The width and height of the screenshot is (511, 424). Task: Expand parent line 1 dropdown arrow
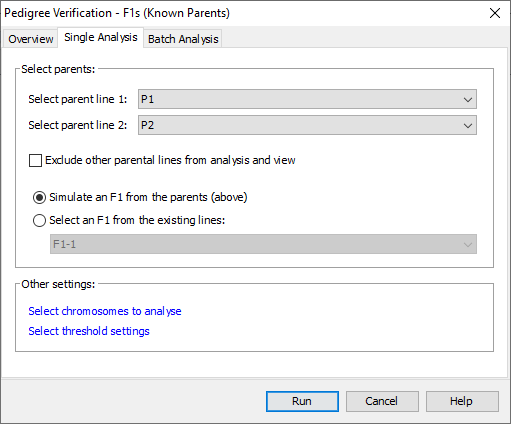[x=468, y=99]
